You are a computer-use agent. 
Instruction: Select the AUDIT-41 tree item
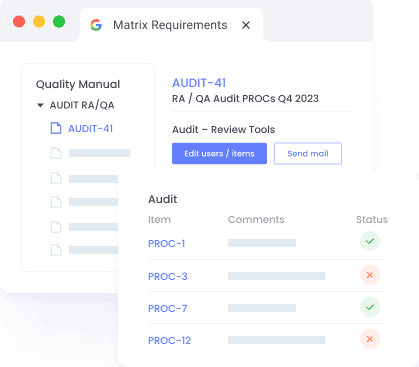90,128
